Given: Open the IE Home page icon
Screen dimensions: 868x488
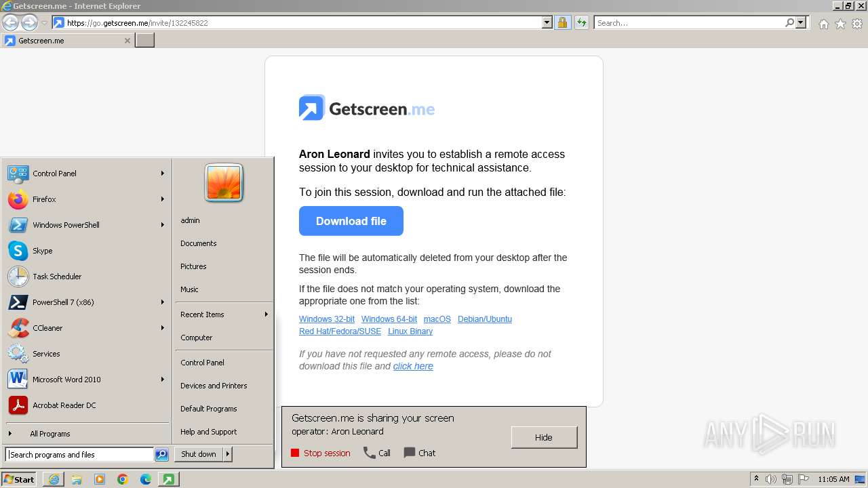Looking at the screenshot, I should (x=823, y=24).
